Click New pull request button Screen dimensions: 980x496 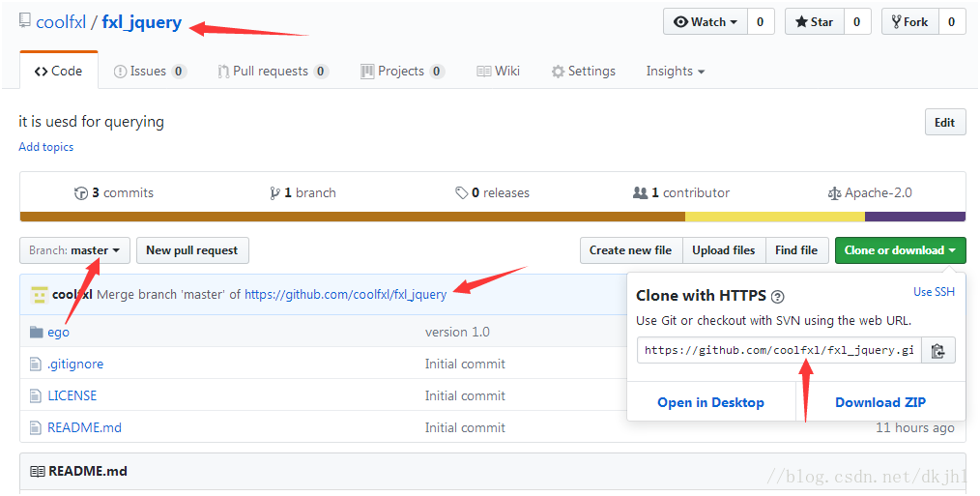(192, 250)
